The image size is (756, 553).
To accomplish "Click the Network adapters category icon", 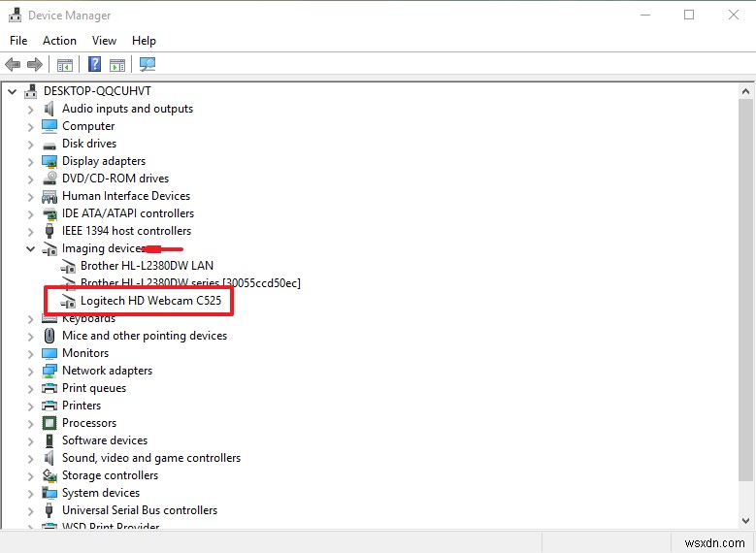I will point(49,371).
